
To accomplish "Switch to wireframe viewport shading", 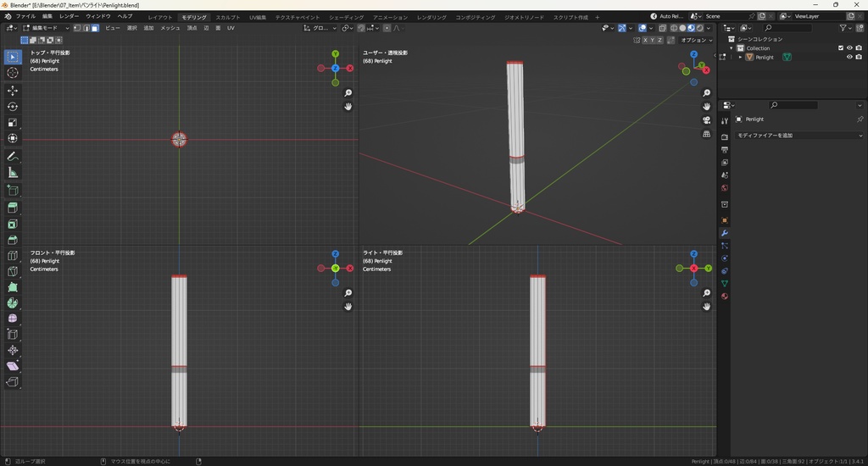I will [x=674, y=28].
